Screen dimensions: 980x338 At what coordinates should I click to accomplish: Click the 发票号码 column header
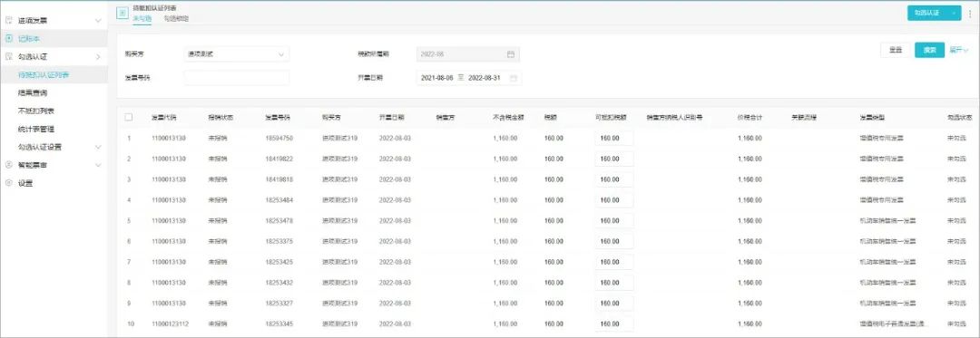278,117
